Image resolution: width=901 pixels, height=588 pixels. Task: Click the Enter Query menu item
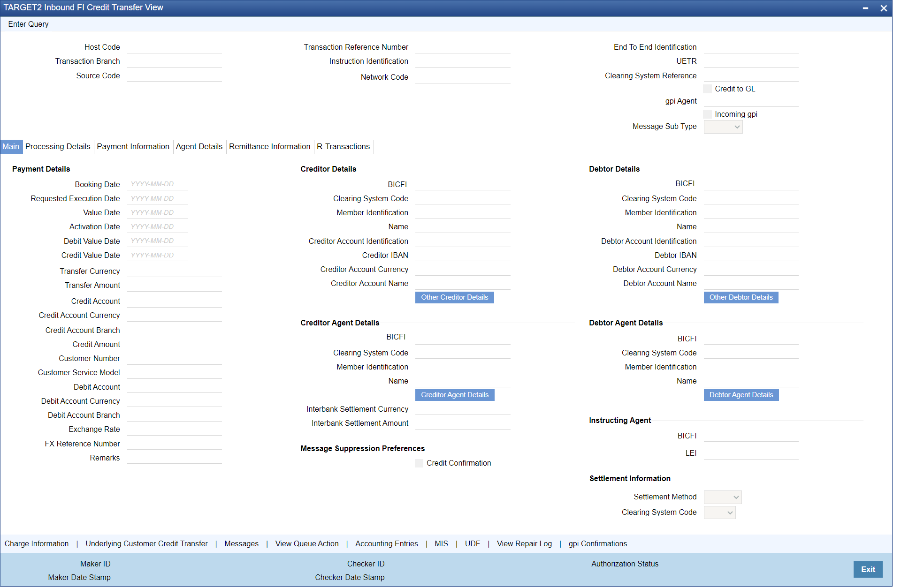(x=28, y=24)
